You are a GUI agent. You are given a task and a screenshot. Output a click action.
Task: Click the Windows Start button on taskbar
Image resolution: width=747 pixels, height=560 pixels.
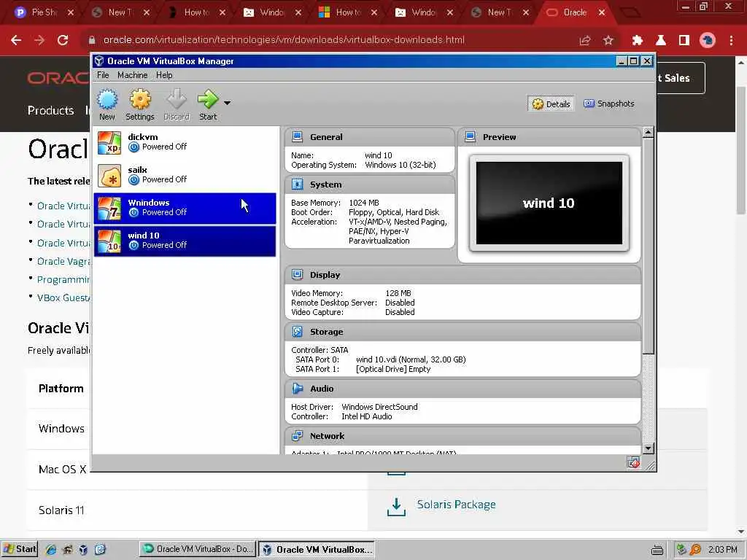19,549
